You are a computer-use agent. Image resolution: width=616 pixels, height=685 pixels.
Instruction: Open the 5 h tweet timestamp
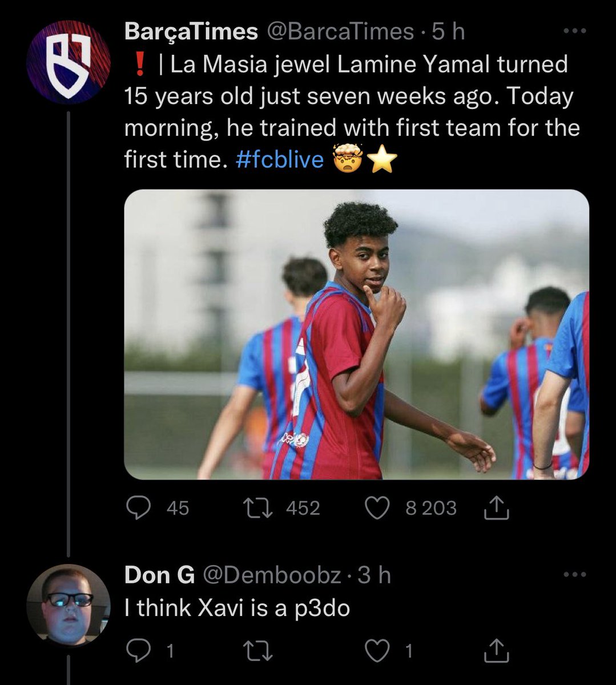tap(448, 32)
